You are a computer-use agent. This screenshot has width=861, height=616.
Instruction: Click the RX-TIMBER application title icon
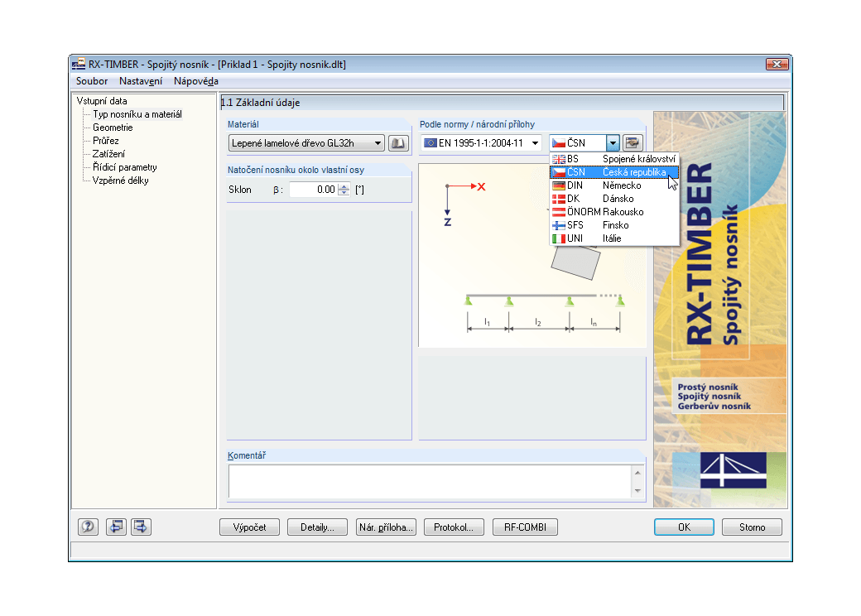79,65
